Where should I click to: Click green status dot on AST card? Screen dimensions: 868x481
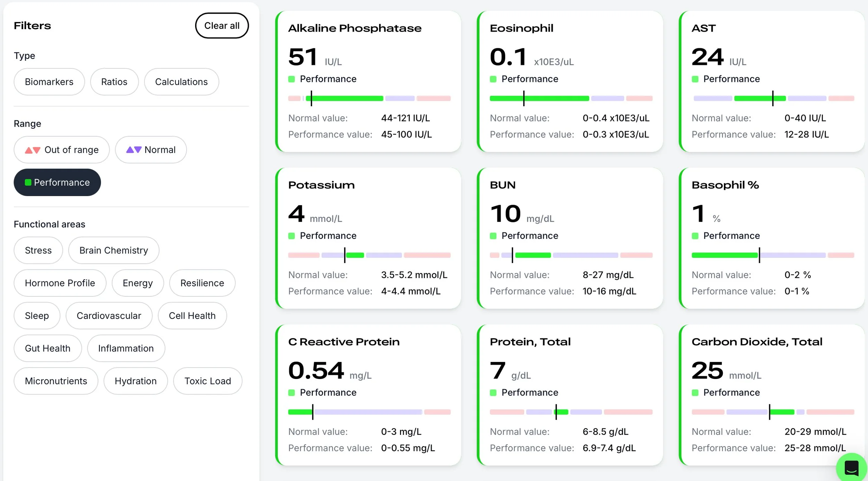click(x=695, y=79)
